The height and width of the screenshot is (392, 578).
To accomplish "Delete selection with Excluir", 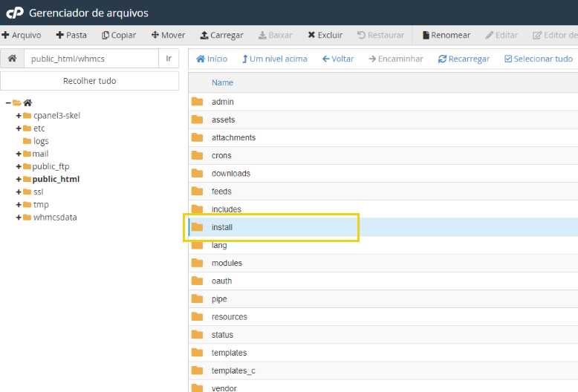I will (x=325, y=35).
